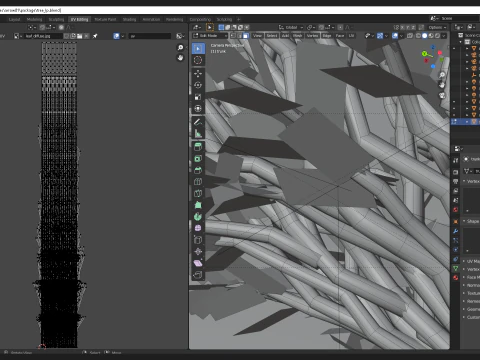
Task: Expand the Face Maps panel
Action: coord(471,277)
